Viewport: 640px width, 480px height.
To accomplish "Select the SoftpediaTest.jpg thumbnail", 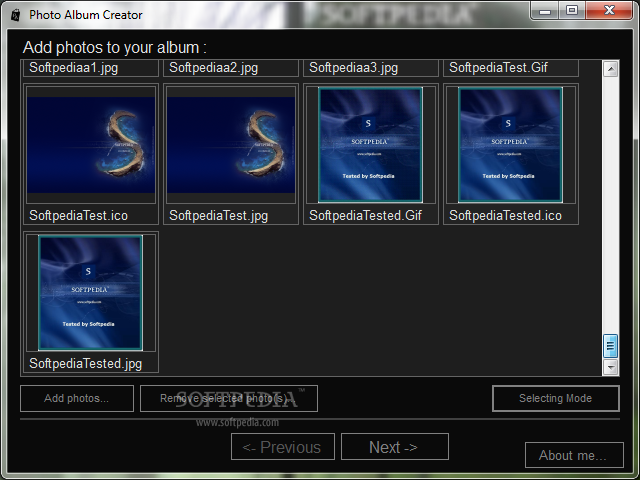I will point(231,144).
